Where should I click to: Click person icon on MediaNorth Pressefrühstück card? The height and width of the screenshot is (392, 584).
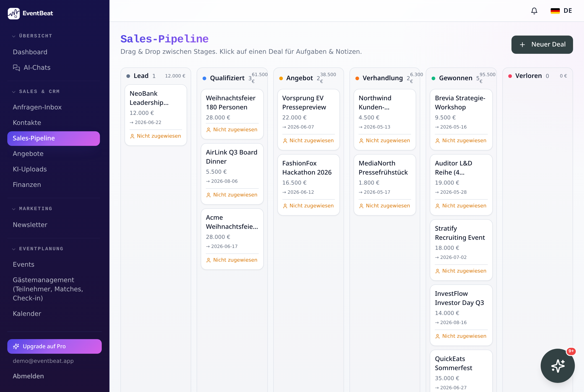point(361,206)
